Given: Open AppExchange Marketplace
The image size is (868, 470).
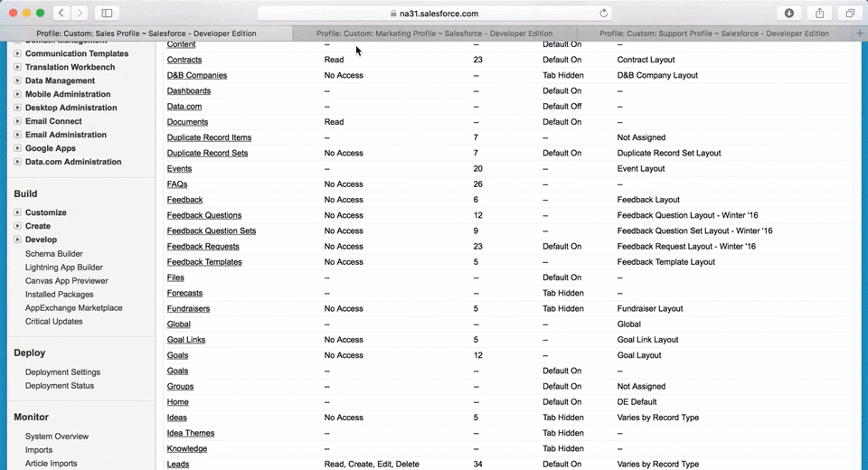Looking at the screenshot, I should [x=73, y=308].
